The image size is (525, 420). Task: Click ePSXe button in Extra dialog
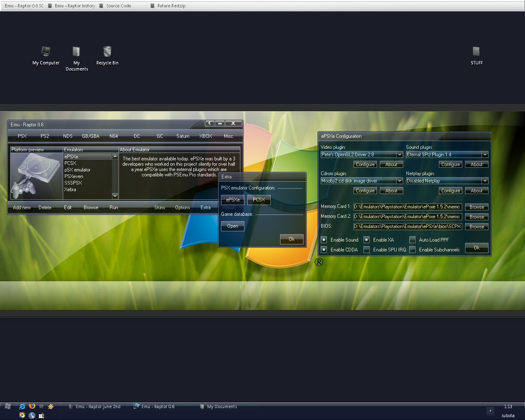click(x=233, y=200)
